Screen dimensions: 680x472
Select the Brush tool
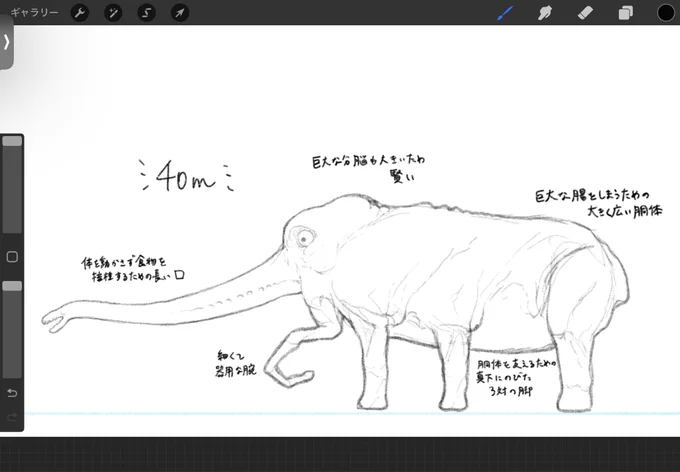tap(505, 13)
